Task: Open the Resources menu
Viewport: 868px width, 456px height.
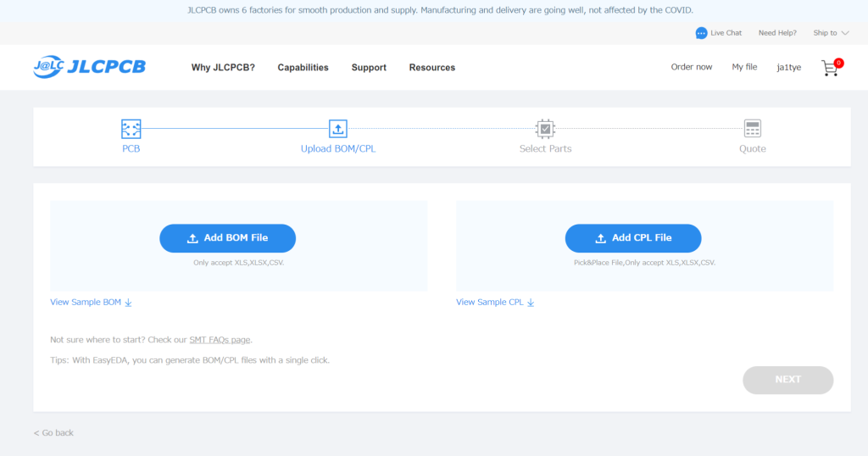Action: [431, 68]
